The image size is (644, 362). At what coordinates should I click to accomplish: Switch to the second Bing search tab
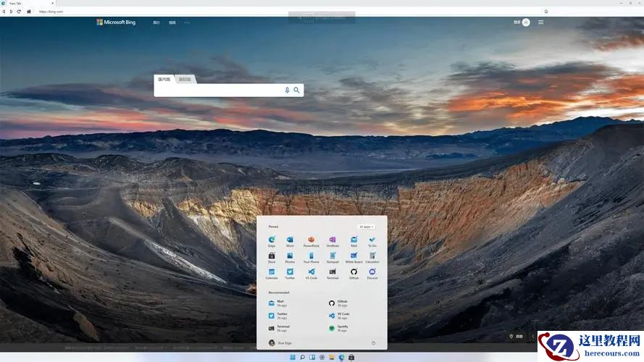click(185, 79)
